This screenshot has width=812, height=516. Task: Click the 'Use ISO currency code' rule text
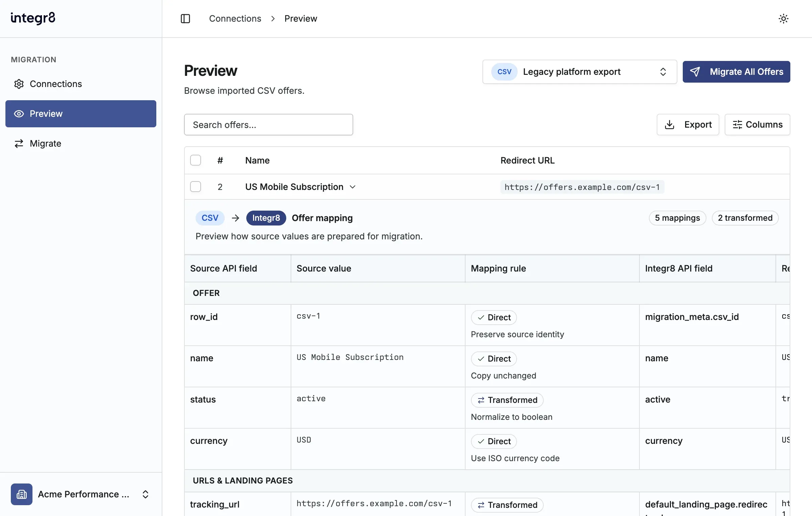[515, 458]
